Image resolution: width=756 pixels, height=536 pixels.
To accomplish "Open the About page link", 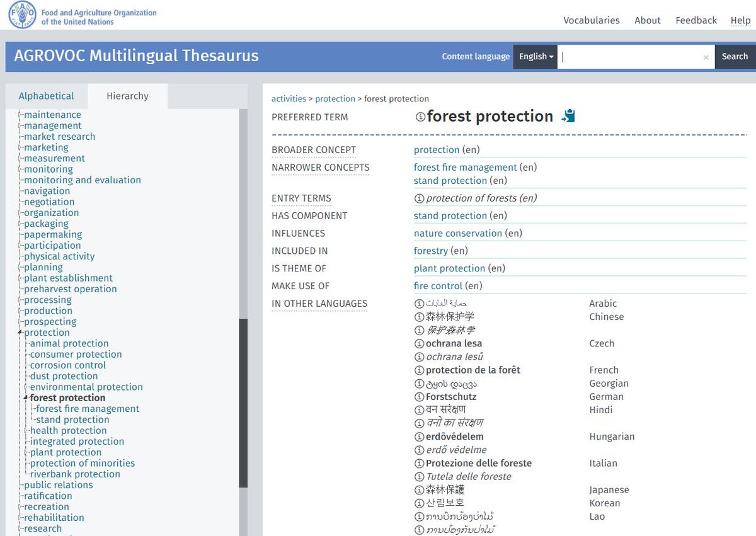I will [x=648, y=20].
